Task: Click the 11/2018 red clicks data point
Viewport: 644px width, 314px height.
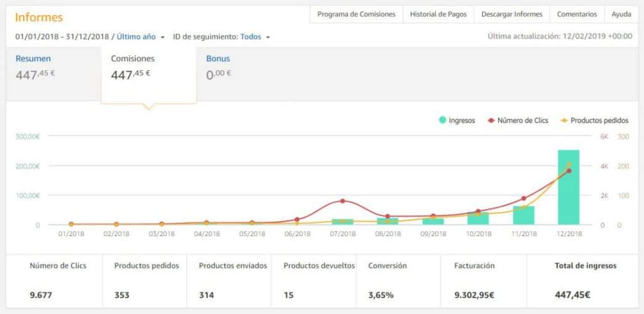Action: (x=524, y=198)
